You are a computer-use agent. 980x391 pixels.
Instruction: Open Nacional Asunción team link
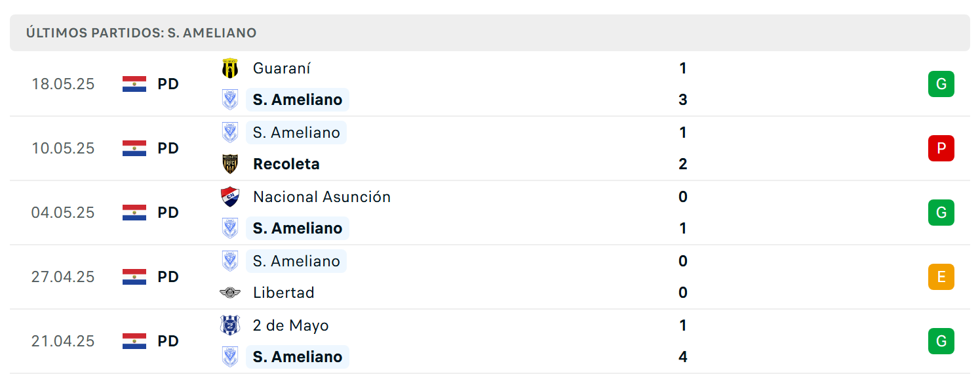pos(322,197)
